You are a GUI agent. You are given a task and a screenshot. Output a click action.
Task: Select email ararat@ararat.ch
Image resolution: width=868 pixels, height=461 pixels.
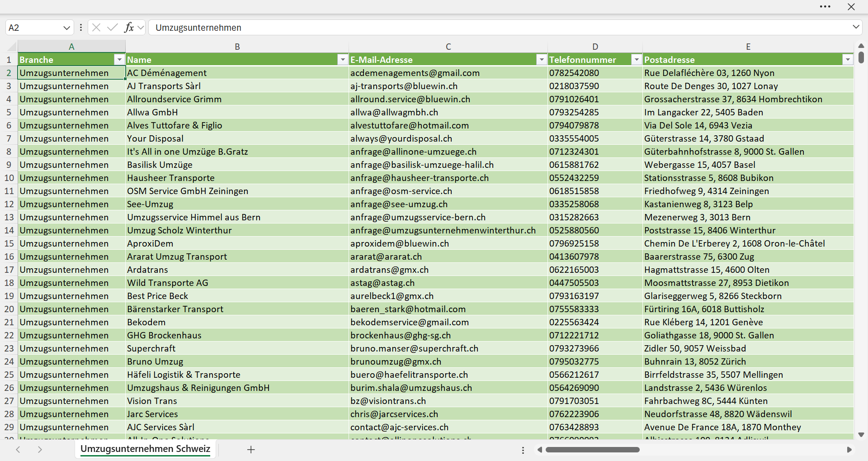tap(448, 257)
